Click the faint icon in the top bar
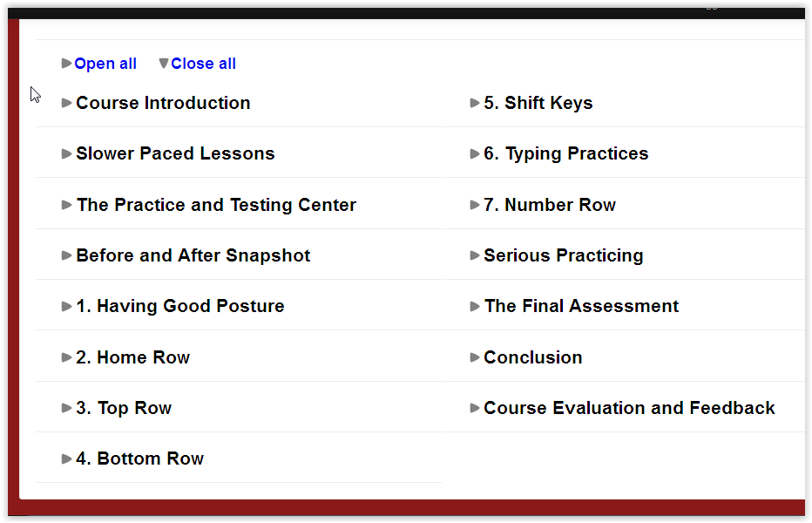 pyautogui.click(x=711, y=7)
